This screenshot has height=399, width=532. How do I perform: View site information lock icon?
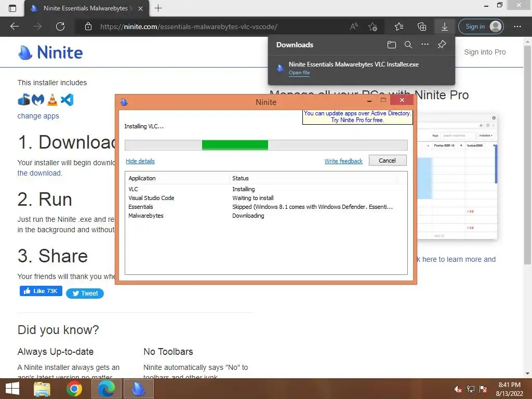coord(88,26)
